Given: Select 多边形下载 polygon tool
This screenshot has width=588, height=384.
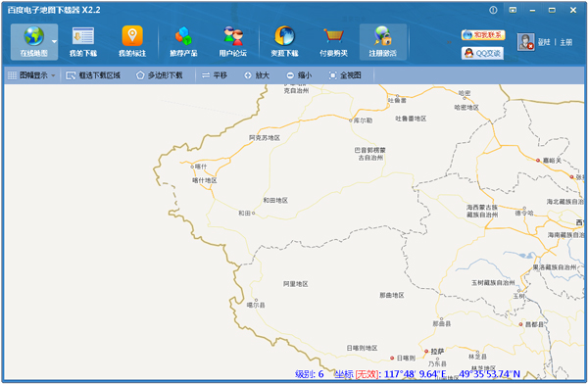Looking at the screenshot, I should tap(160, 75).
